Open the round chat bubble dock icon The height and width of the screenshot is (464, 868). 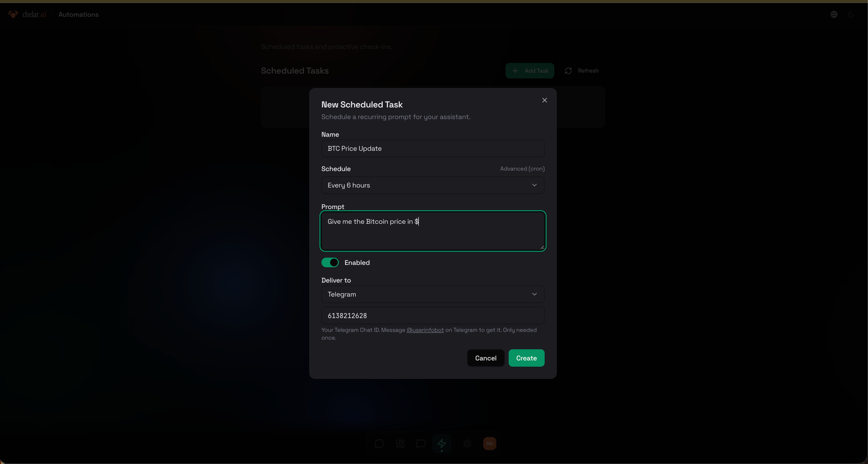coord(379,444)
